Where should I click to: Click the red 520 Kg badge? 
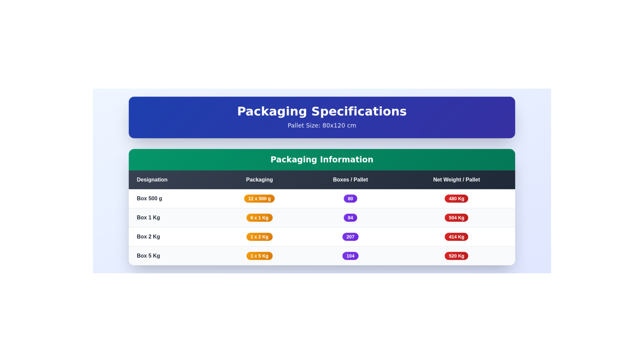pos(456,256)
